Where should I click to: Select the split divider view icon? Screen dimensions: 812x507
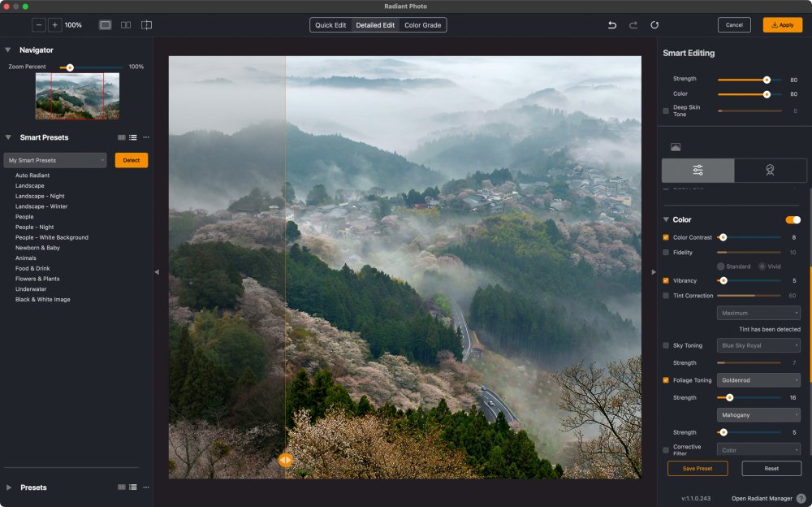tap(146, 25)
